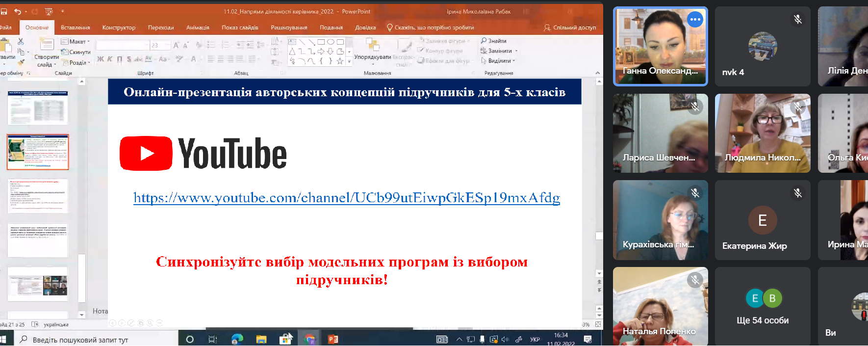Start the slideshow from the quick access toolbar
This screenshot has width=868, height=346.
click(x=49, y=11)
